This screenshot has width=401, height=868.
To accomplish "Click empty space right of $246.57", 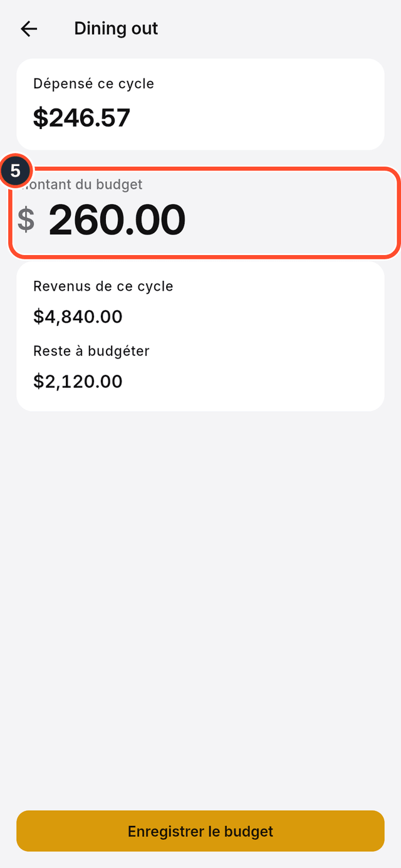I will point(257,118).
